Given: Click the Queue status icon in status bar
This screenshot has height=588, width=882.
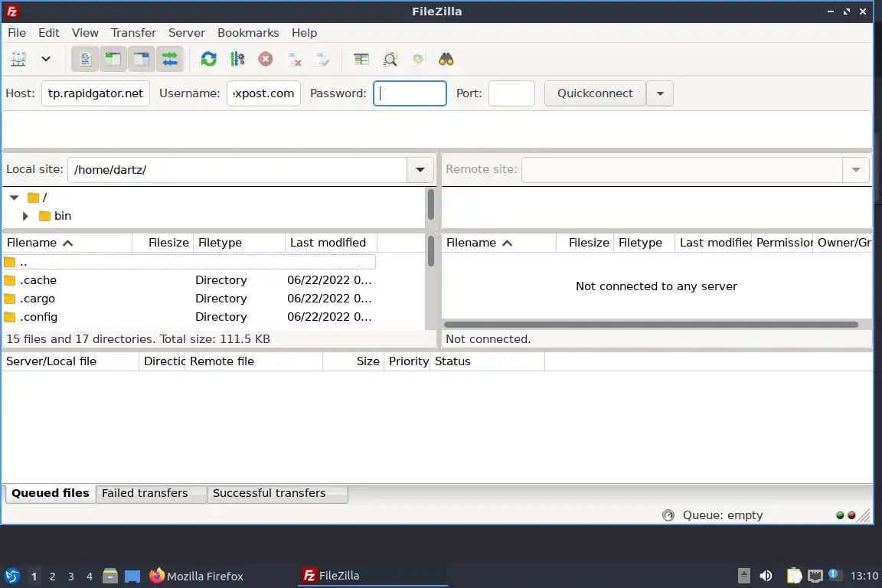Looking at the screenshot, I should [x=668, y=515].
